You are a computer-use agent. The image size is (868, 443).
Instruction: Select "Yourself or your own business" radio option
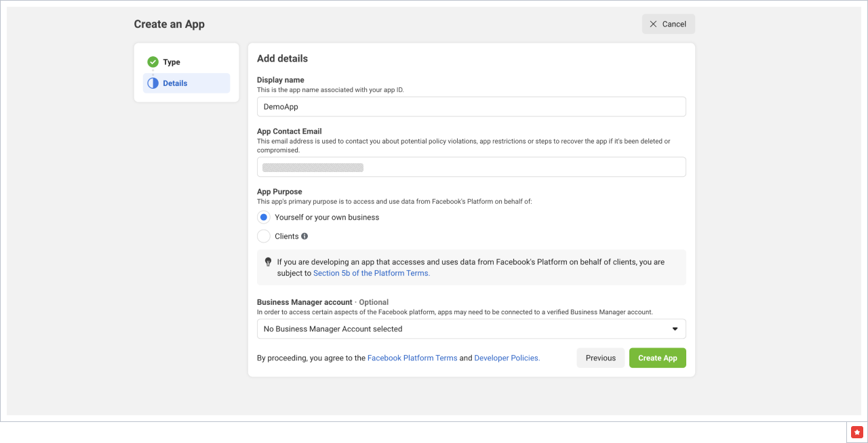(264, 217)
